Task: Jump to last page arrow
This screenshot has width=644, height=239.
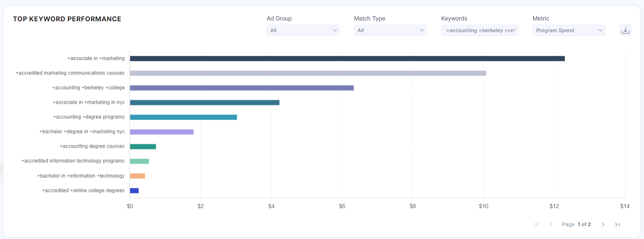Action: (617, 224)
